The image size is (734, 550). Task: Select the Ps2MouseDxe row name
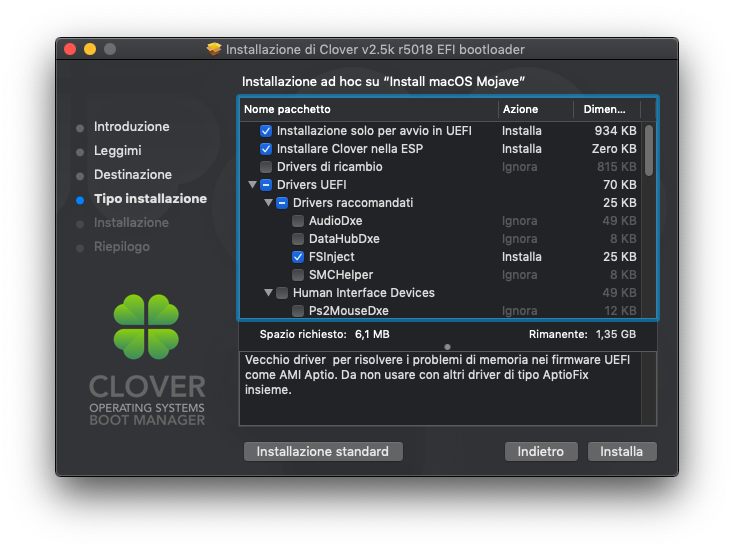pos(349,311)
